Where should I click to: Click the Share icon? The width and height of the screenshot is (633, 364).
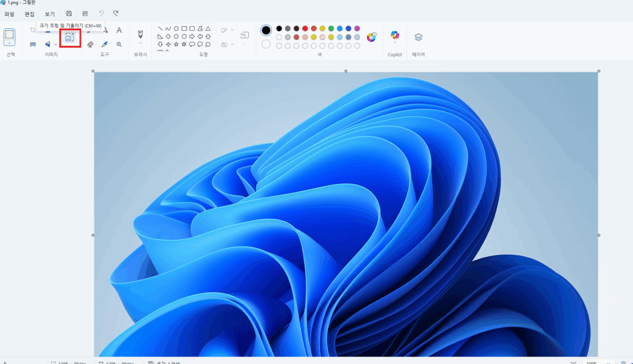coord(85,13)
